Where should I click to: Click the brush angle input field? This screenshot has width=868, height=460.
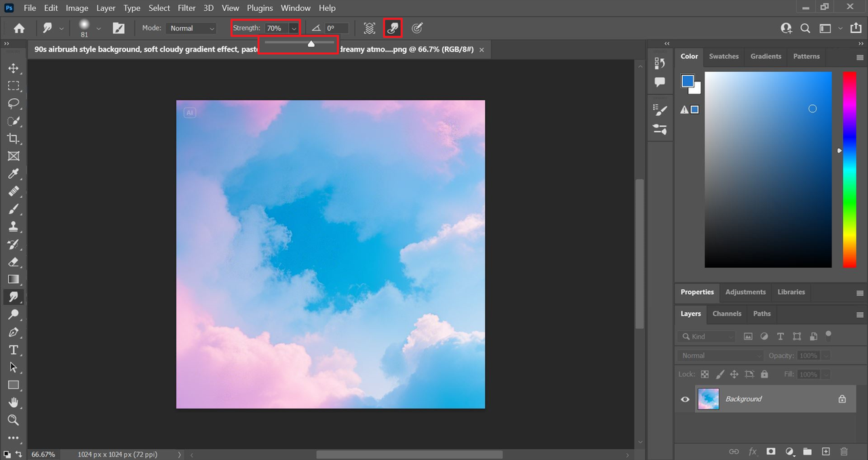pyautogui.click(x=336, y=28)
